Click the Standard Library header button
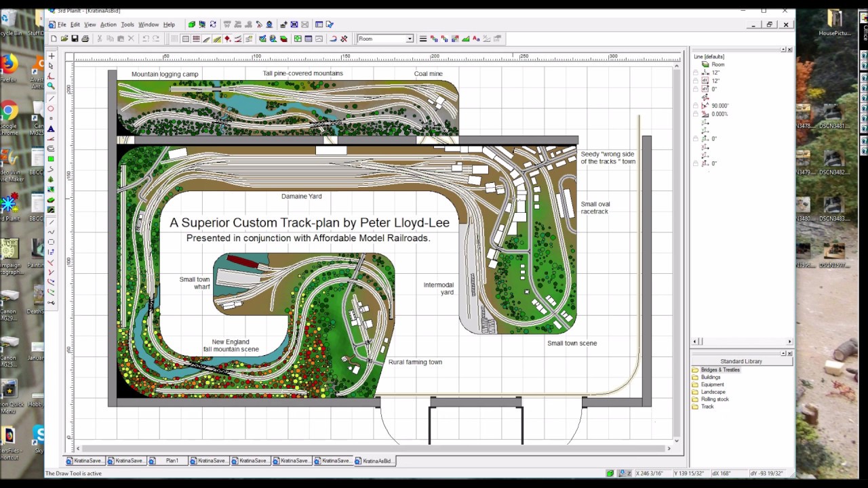 pyautogui.click(x=741, y=361)
